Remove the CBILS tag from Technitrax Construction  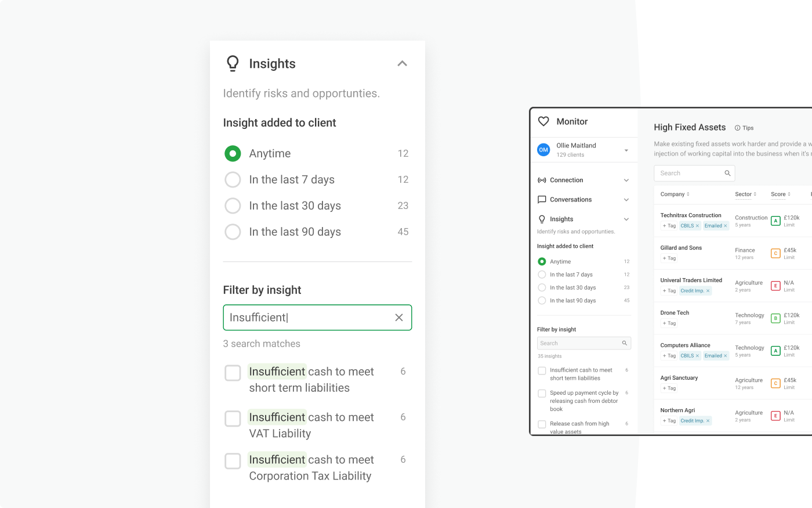coord(697,226)
